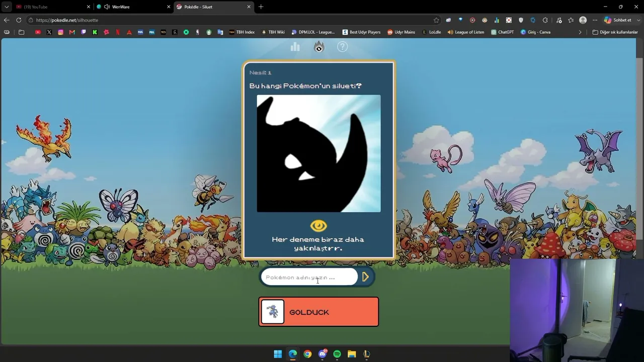Open the LoLdle bookmark
Screen dimensions: 644x362
(x=431, y=32)
